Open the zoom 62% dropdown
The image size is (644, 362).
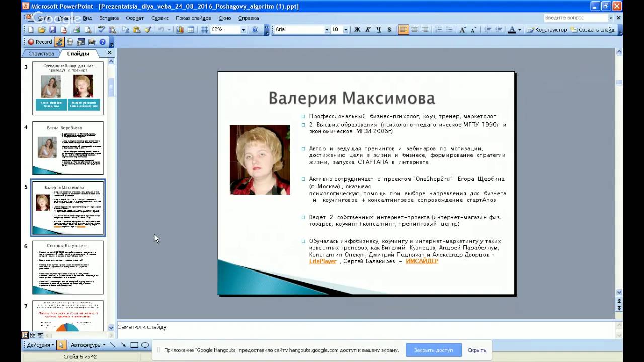coord(243,30)
